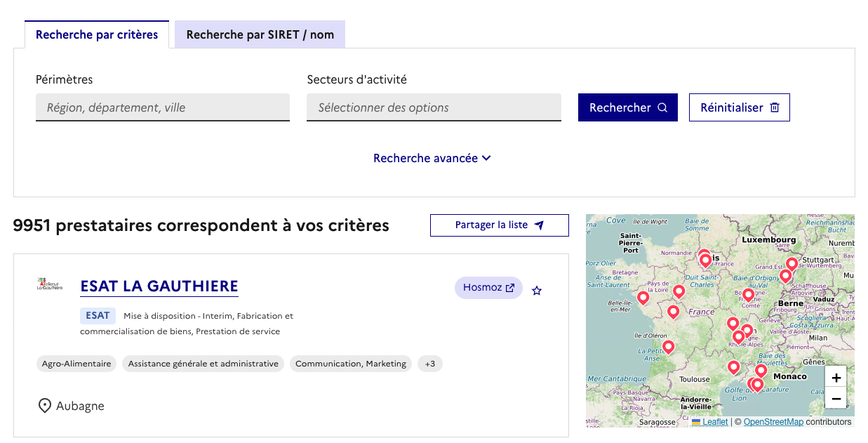Select a map marker near Paris

coord(705,259)
